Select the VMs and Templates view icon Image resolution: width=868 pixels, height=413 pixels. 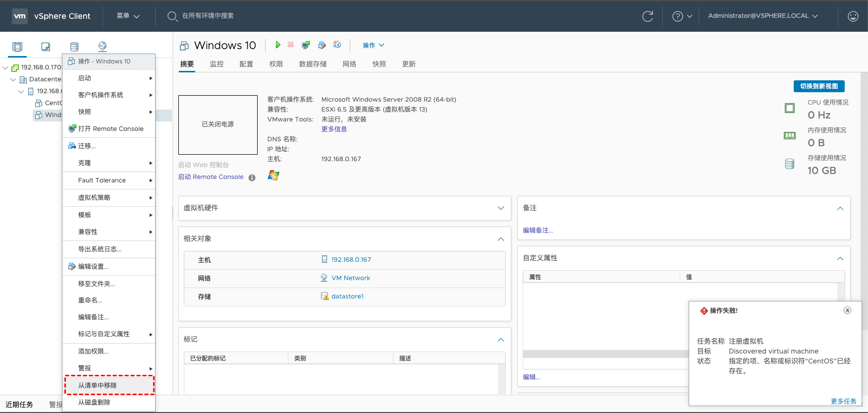pos(46,47)
